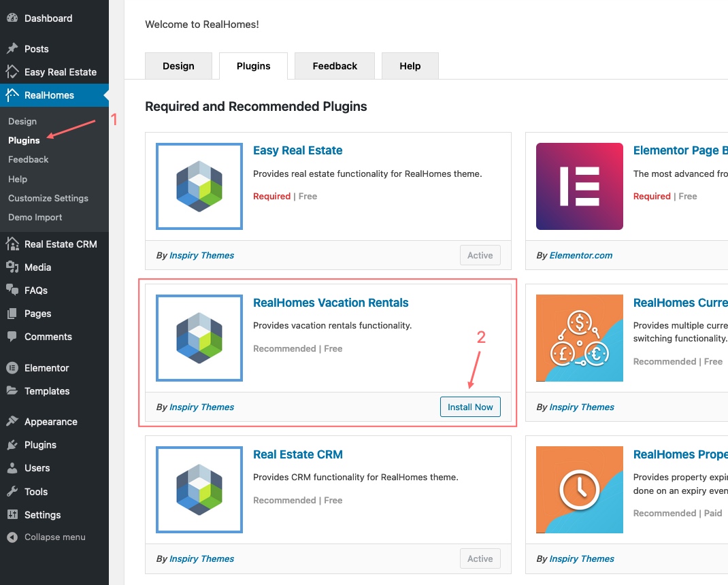728x585 pixels.
Task: Switch to the Design tab
Action: (x=179, y=66)
